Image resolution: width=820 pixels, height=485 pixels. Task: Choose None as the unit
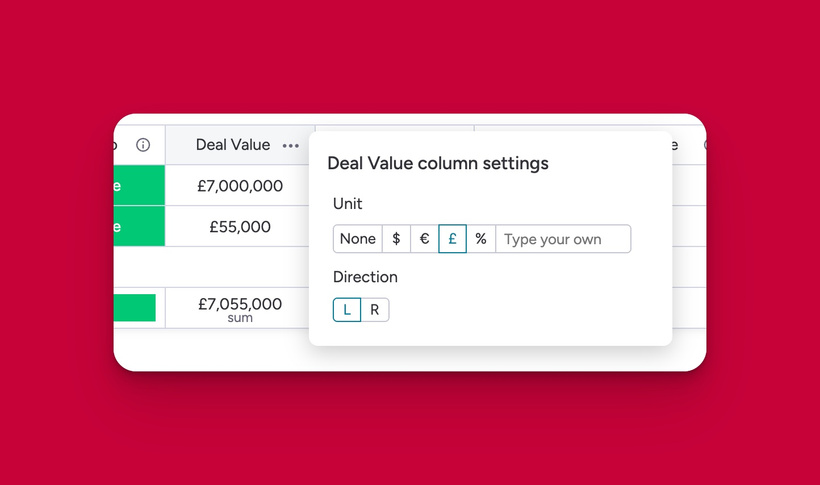(358, 239)
